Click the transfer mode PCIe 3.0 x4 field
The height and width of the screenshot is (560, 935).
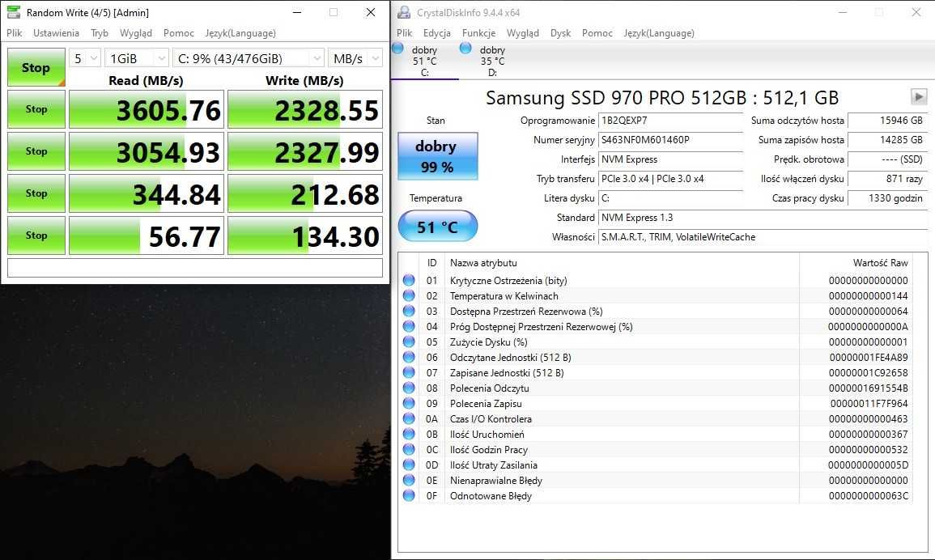pos(671,179)
